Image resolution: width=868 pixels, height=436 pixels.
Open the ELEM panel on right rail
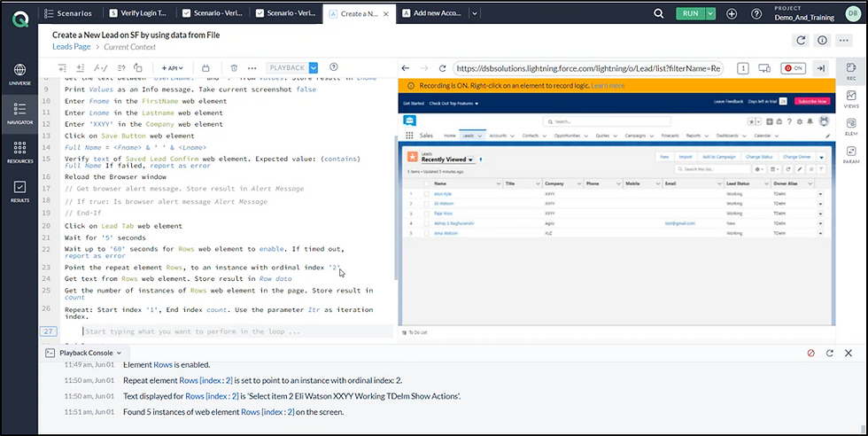[x=851, y=127]
